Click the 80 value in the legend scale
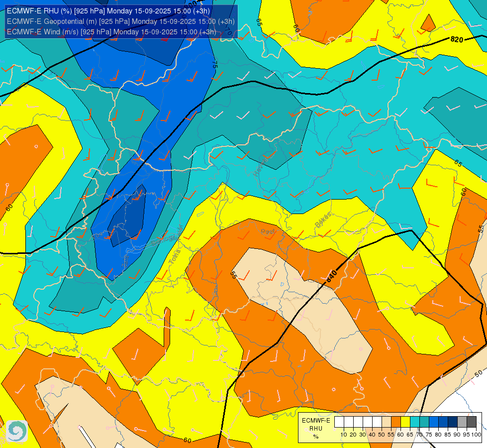The image size is (487, 448). click(x=438, y=435)
